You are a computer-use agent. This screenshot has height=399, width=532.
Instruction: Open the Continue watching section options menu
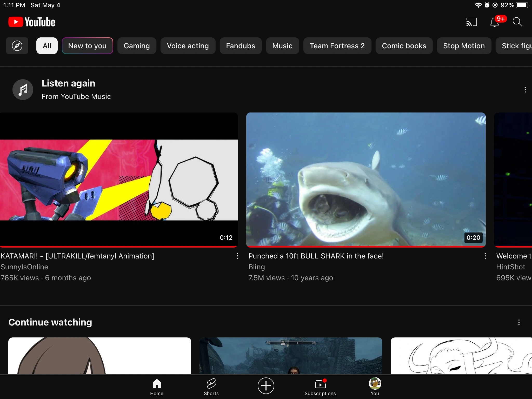click(x=519, y=322)
